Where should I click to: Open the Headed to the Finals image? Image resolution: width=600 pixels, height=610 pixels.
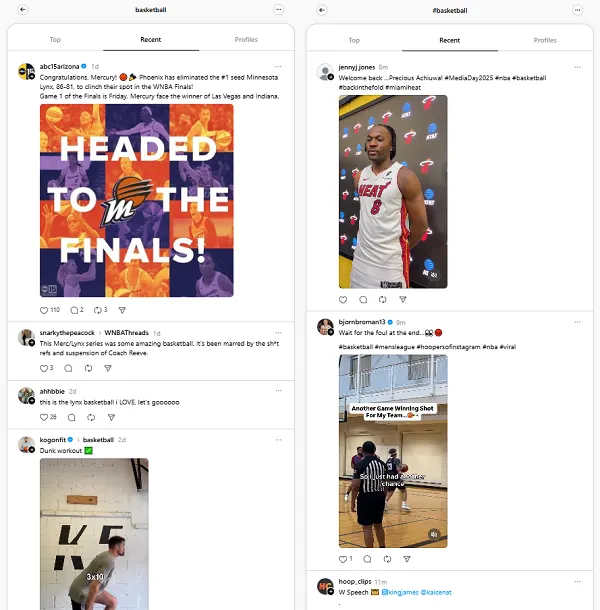[137, 200]
